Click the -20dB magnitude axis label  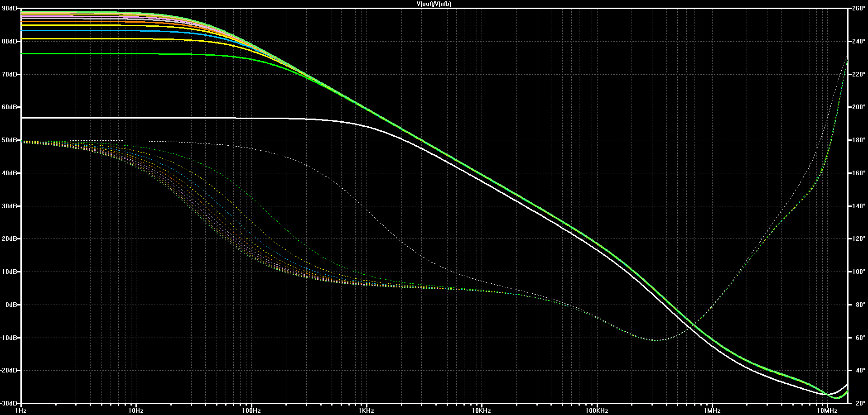(9, 371)
